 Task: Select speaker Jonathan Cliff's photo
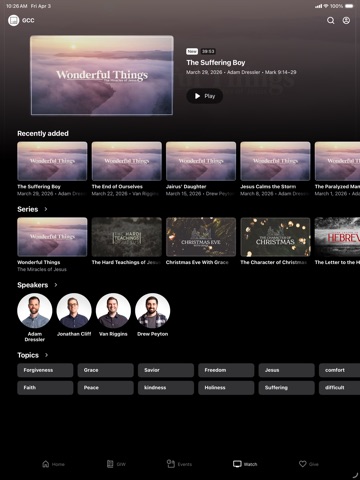click(74, 311)
